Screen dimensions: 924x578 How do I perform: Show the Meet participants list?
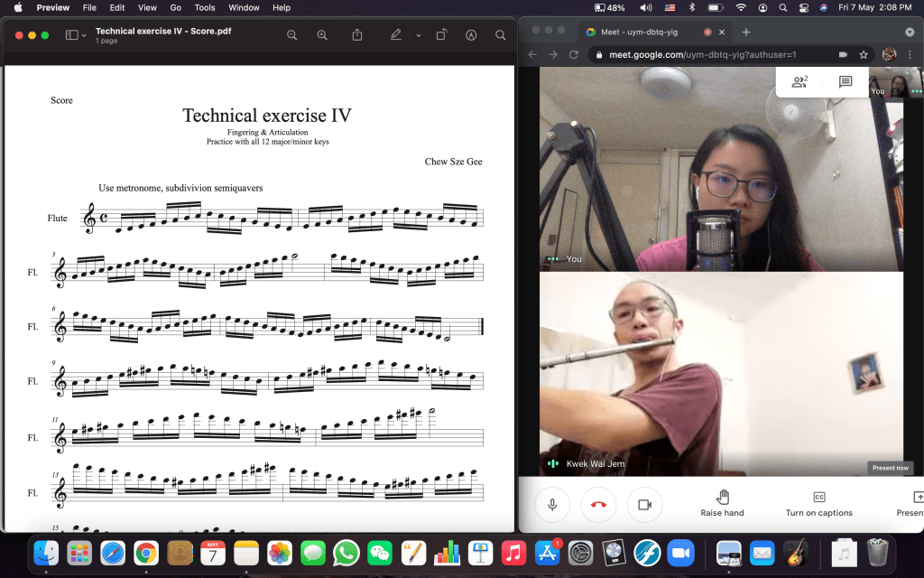[x=799, y=82]
